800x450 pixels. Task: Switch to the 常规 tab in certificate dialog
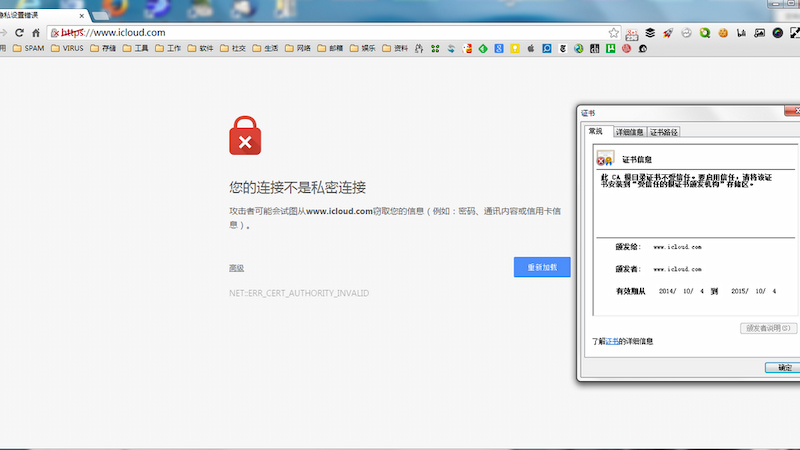pos(597,132)
